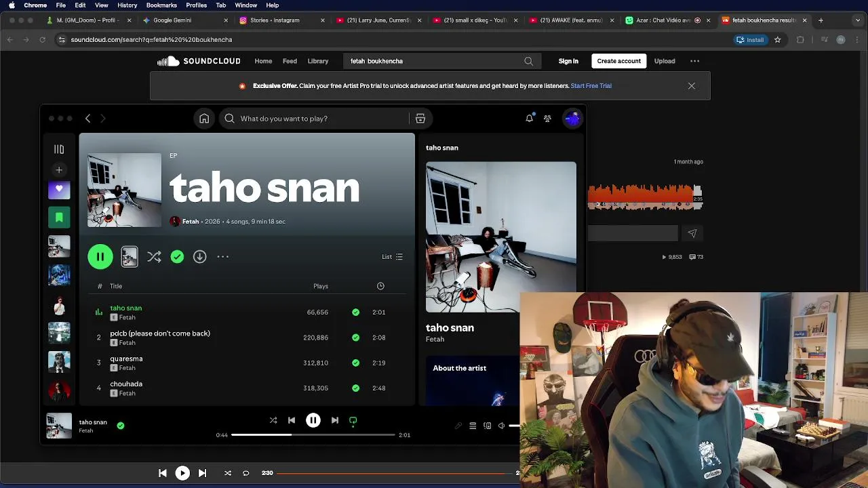Open Chrome Bookmarks menu
The width and height of the screenshot is (868, 488).
click(x=161, y=5)
